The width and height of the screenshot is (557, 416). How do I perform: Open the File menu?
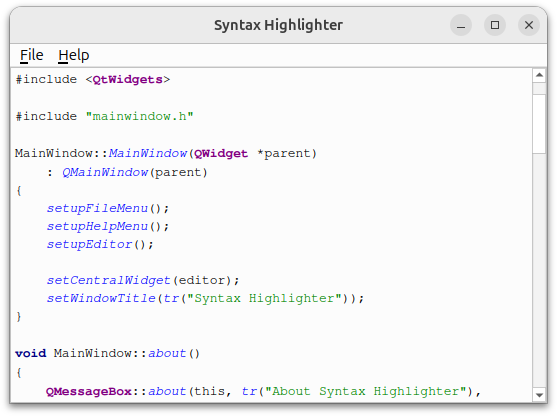31,55
